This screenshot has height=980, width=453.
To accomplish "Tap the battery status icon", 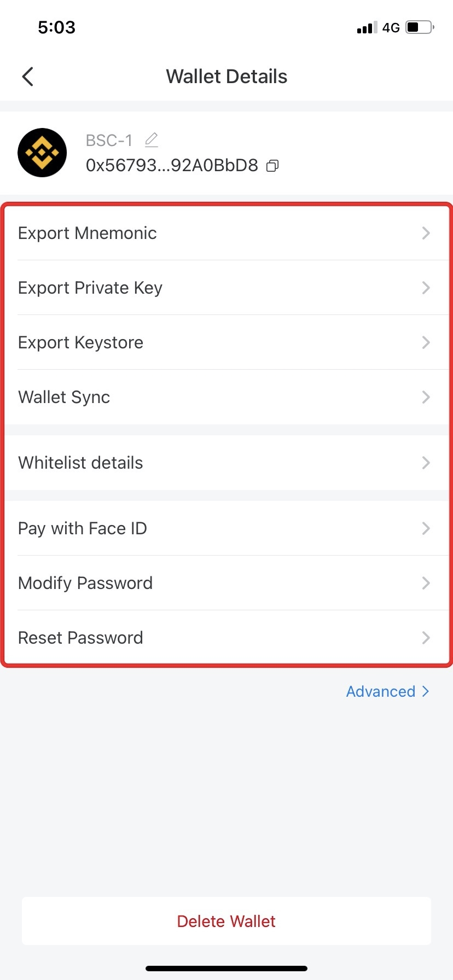I will point(420,27).
